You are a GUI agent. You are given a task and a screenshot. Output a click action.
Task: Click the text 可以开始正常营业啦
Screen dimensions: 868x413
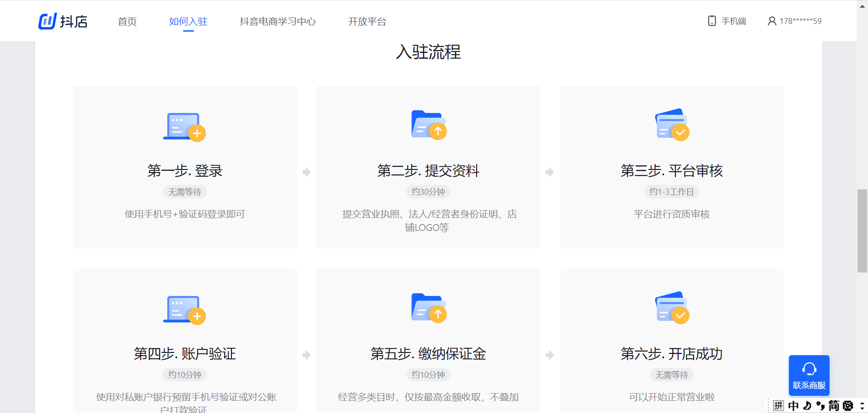point(672,397)
